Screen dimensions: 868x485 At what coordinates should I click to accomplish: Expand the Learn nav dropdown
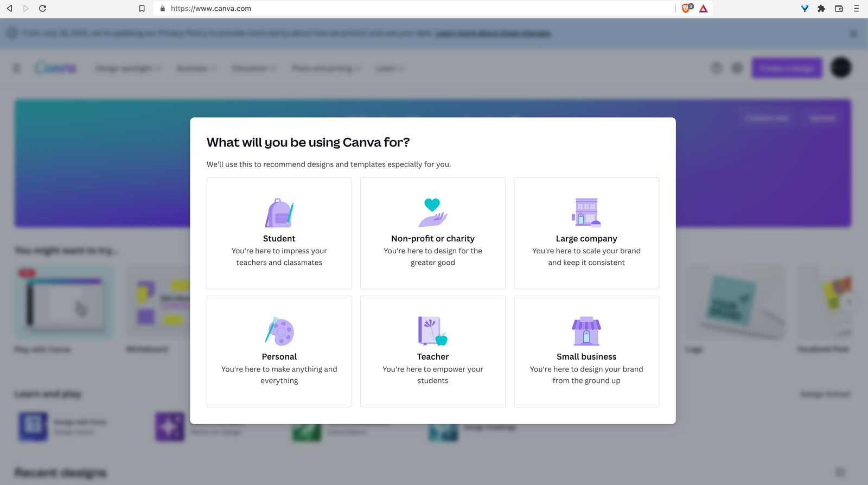click(x=390, y=68)
